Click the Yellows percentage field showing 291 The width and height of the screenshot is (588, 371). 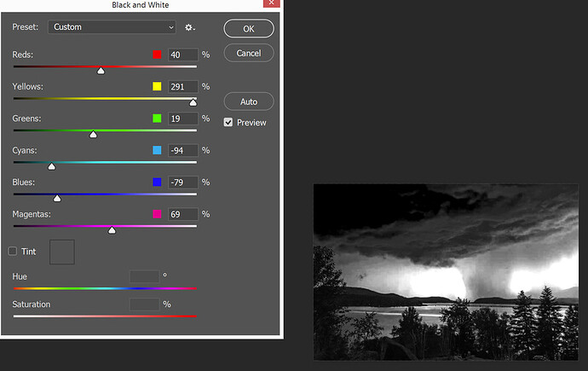pos(183,87)
